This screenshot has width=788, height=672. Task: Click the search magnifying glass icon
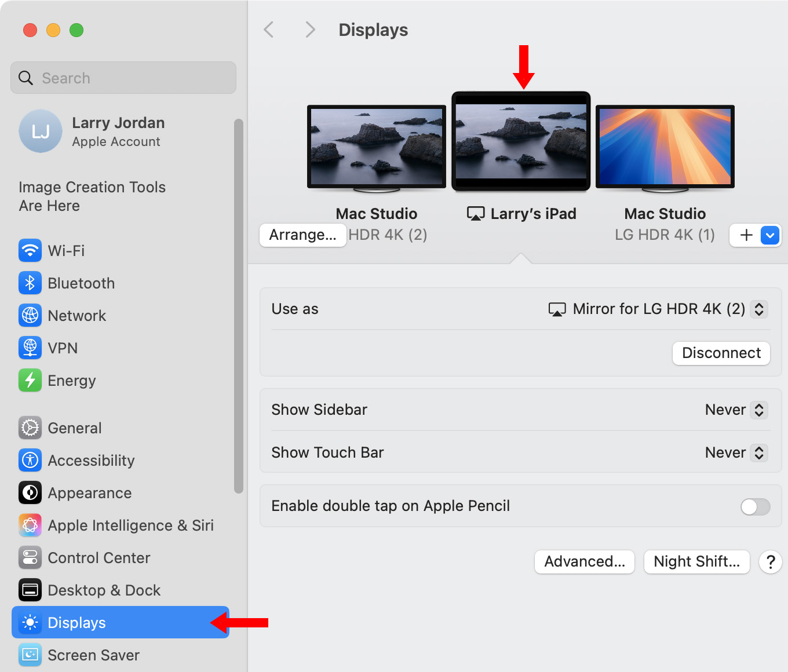25,78
